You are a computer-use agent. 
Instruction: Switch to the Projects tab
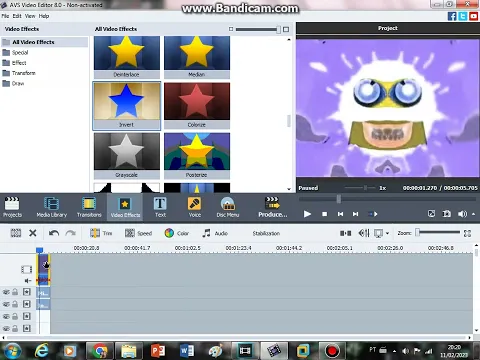coord(12,207)
